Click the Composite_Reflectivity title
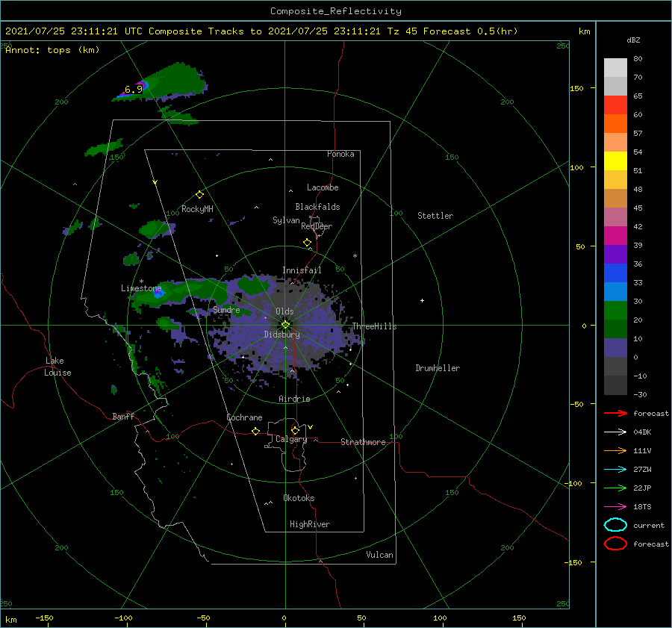This screenshot has height=628, width=672. tap(336, 11)
